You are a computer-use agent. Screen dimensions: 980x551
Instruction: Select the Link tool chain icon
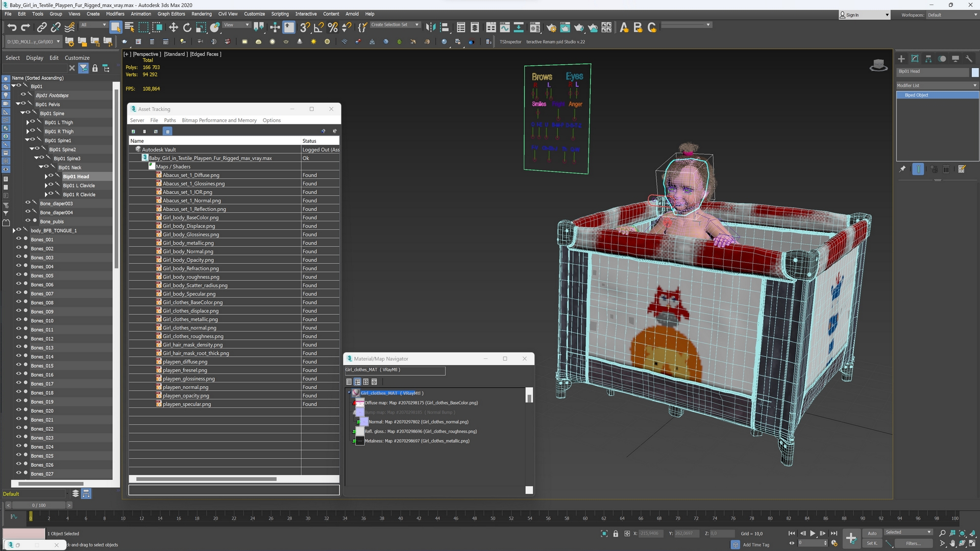click(42, 28)
